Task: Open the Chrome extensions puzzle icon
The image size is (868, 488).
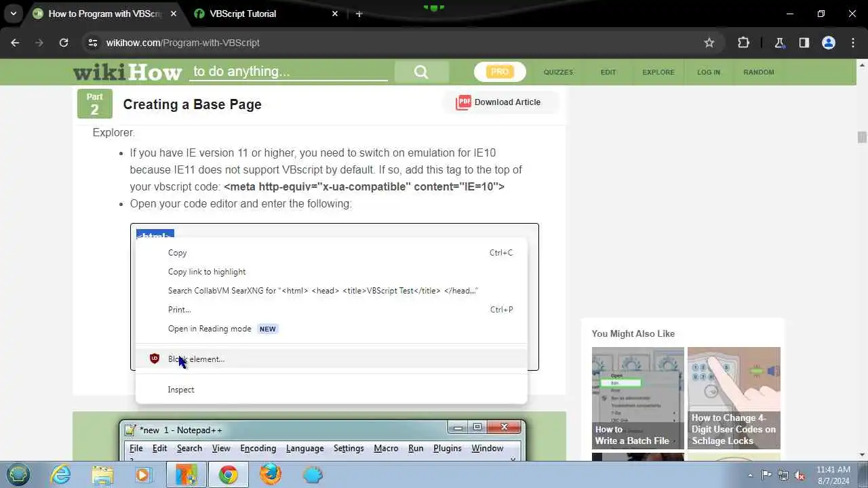Action: coord(743,43)
